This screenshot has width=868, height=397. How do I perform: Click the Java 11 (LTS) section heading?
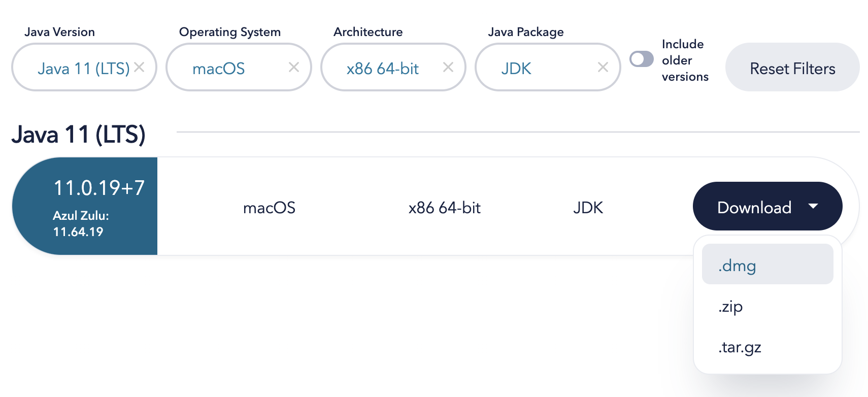click(79, 135)
